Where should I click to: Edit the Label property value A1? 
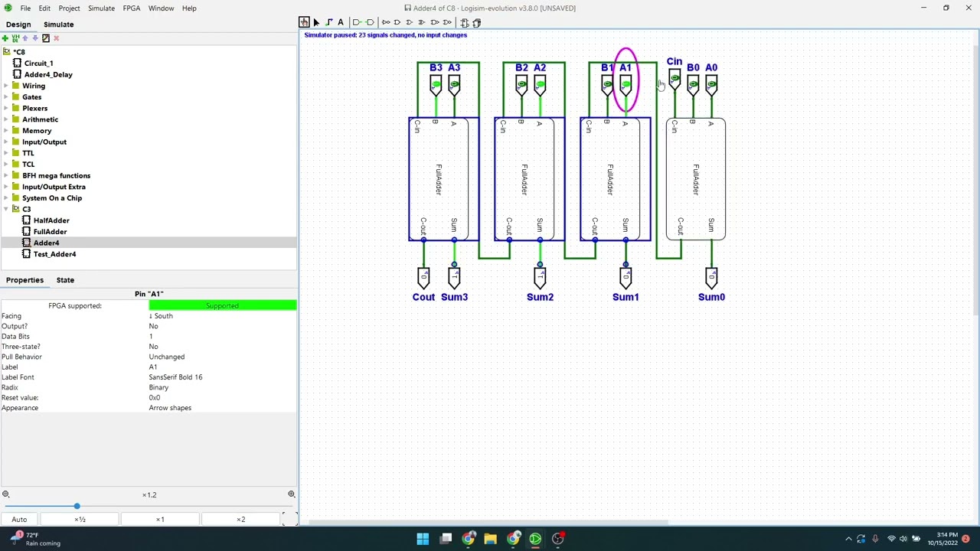pyautogui.click(x=222, y=367)
